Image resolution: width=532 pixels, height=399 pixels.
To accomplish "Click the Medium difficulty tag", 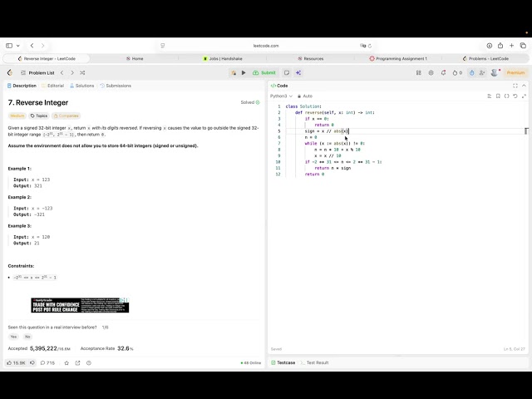I will [x=17, y=116].
